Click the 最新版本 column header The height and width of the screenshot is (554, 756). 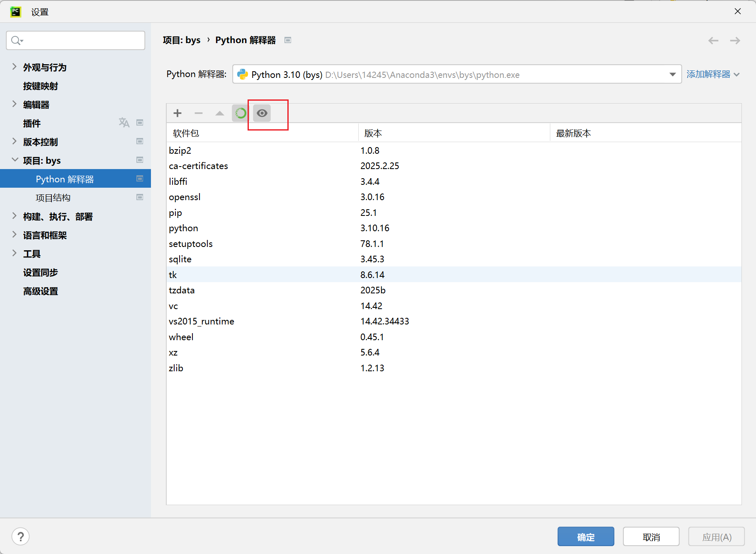(x=646, y=133)
